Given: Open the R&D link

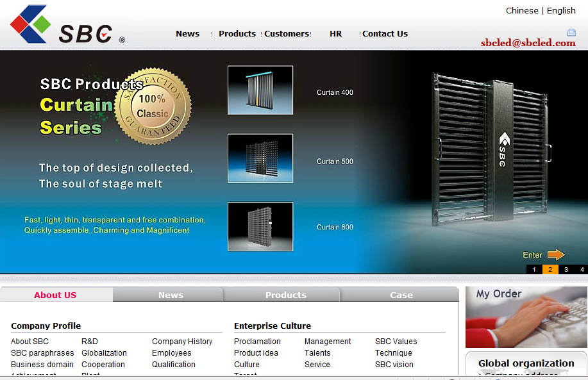Looking at the screenshot, I should [90, 342].
